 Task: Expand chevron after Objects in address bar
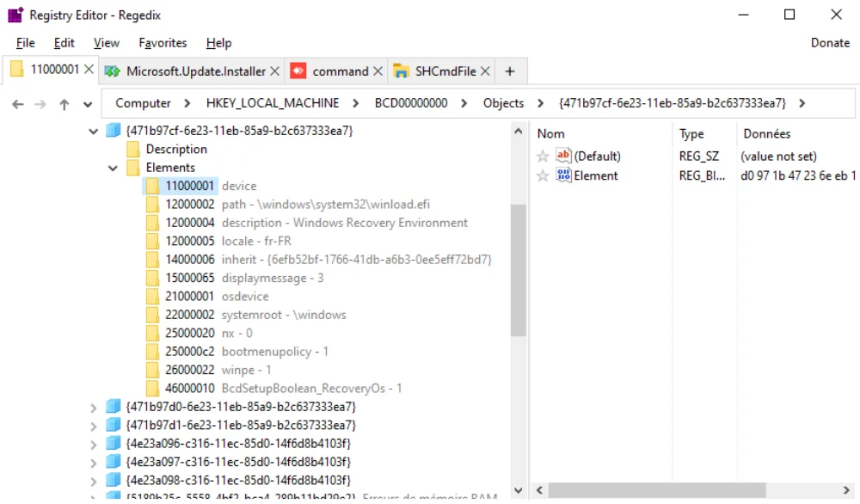click(540, 103)
